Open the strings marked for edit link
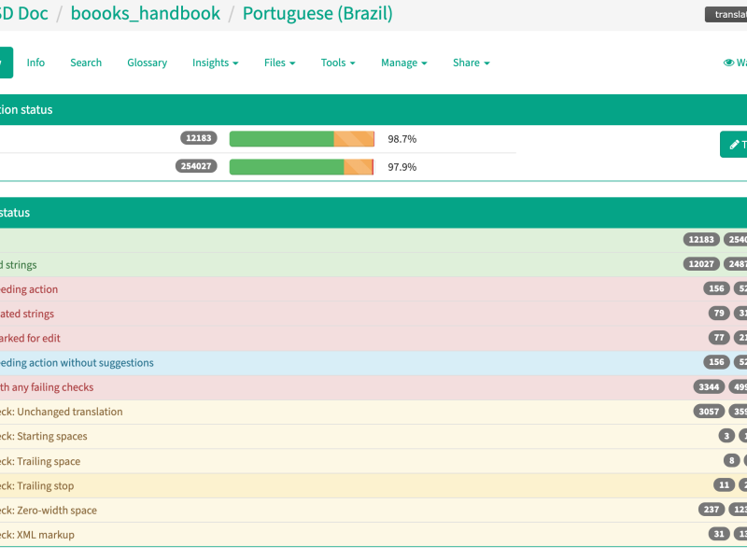The height and width of the screenshot is (560, 747). [x=31, y=338]
